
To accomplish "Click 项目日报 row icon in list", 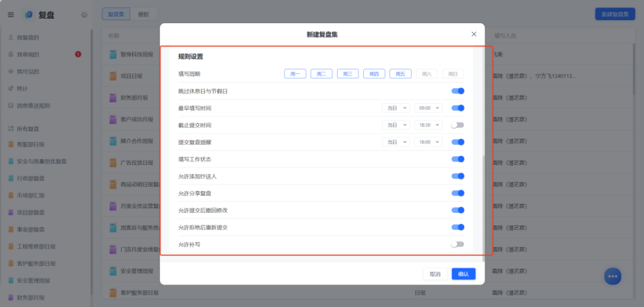I will coord(113,76).
